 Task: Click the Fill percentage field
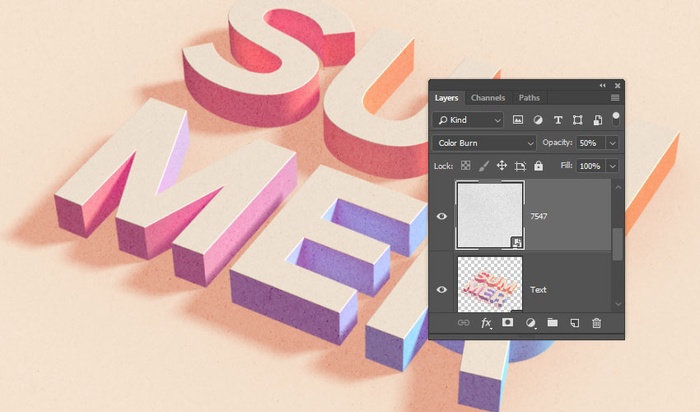click(x=590, y=166)
